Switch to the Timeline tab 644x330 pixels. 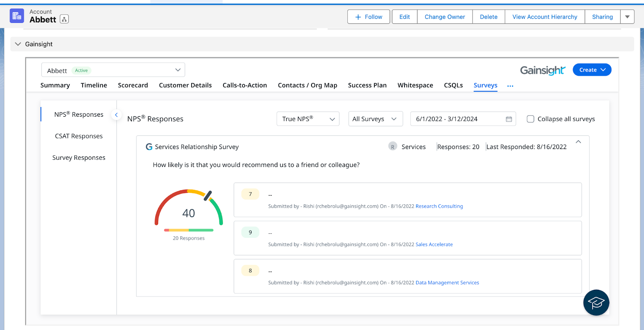[94, 85]
